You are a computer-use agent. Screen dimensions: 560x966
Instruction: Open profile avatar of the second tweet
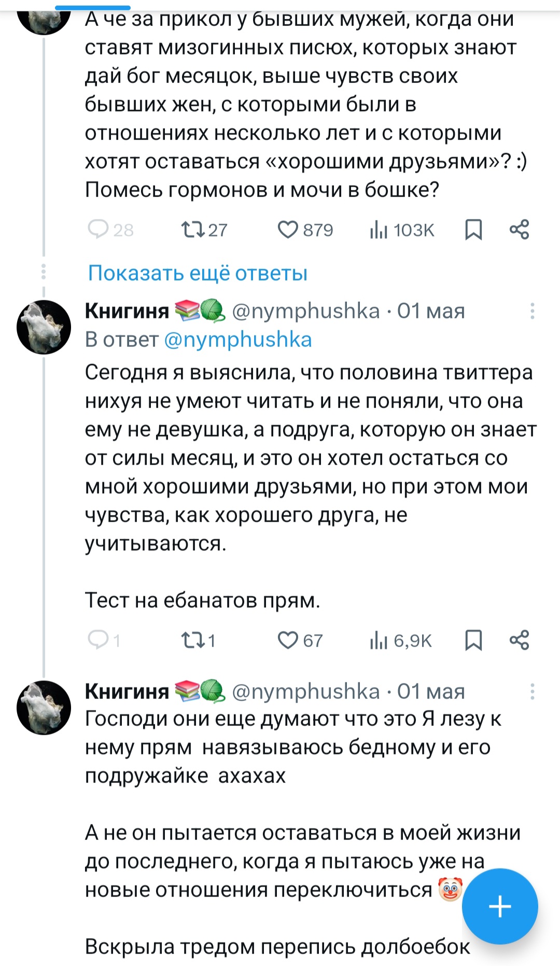coord(44,327)
